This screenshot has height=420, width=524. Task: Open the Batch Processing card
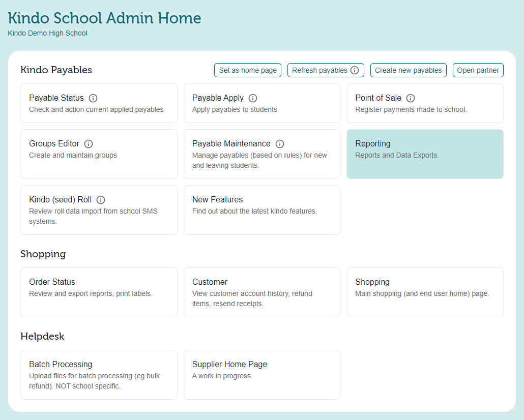[x=99, y=375]
